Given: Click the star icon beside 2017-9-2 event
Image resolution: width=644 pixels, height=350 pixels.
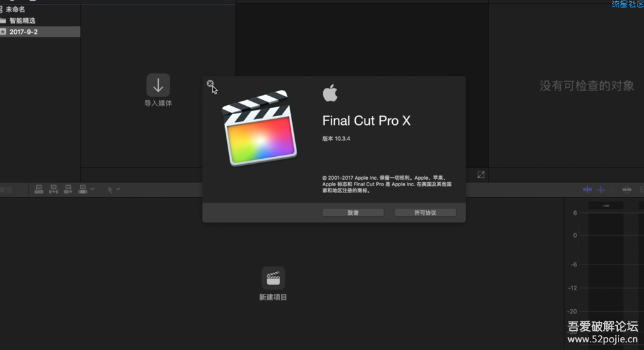Looking at the screenshot, I should pyautogui.click(x=3, y=32).
